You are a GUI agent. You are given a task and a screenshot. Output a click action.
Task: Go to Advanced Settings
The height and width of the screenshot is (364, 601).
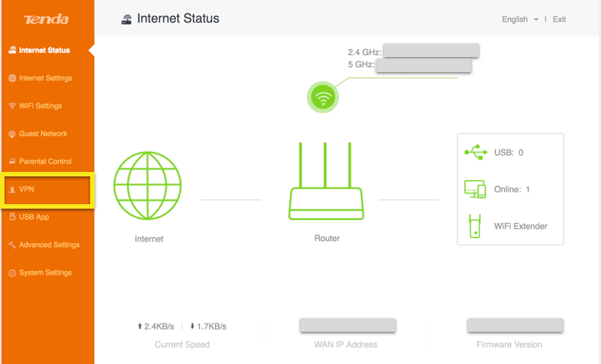[49, 245]
